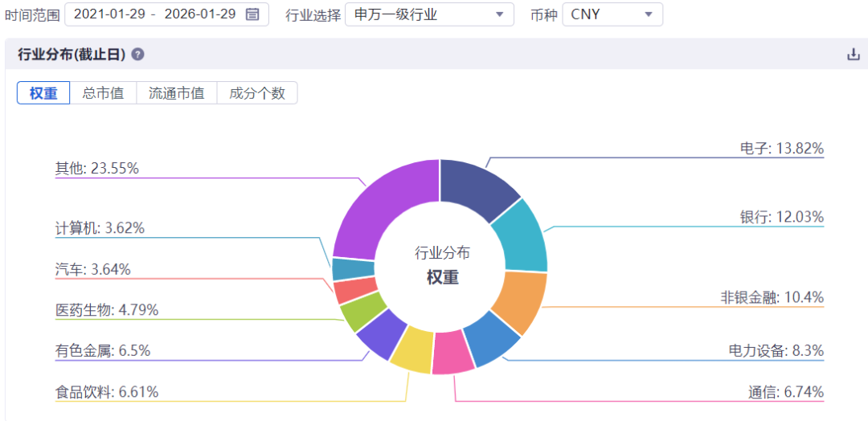Select the 权重 tab
Image resolution: width=868 pixels, height=421 pixels.
43,93
